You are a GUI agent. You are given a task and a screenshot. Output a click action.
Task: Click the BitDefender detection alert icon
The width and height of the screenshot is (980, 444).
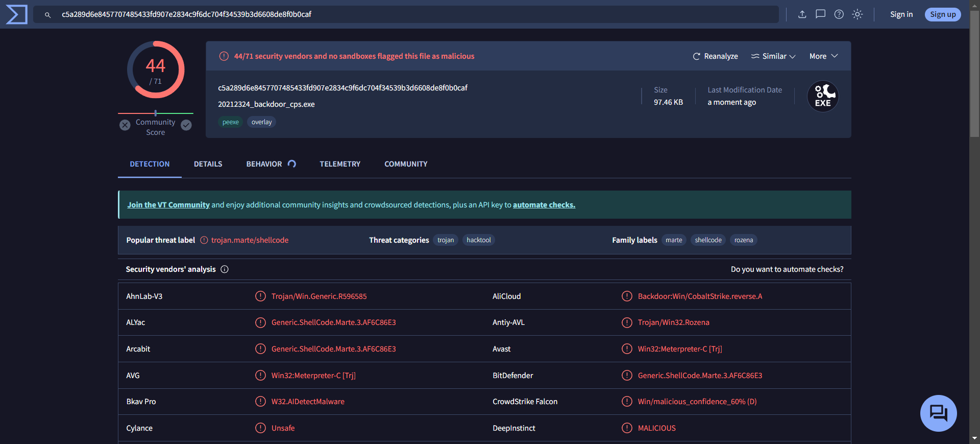coord(627,376)
